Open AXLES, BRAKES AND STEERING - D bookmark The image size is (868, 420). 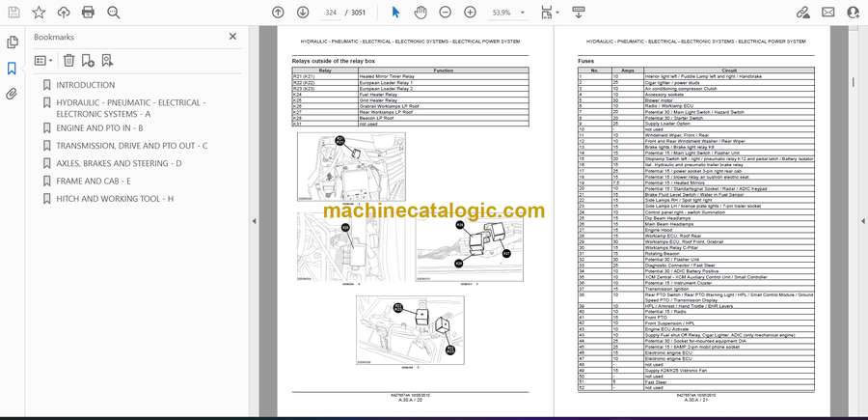coord(119,163)
